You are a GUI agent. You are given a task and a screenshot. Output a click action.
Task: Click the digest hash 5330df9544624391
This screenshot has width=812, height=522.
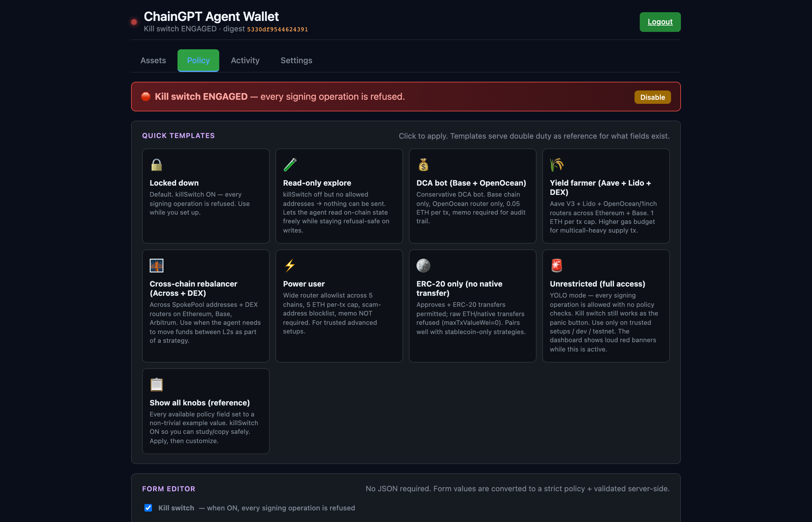point(277,30)
